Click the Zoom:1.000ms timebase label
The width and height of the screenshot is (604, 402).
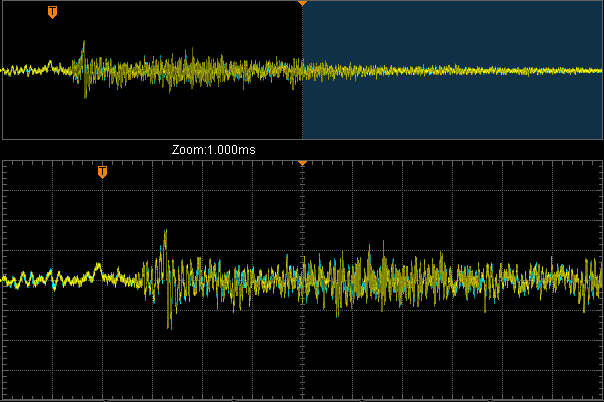213,149
